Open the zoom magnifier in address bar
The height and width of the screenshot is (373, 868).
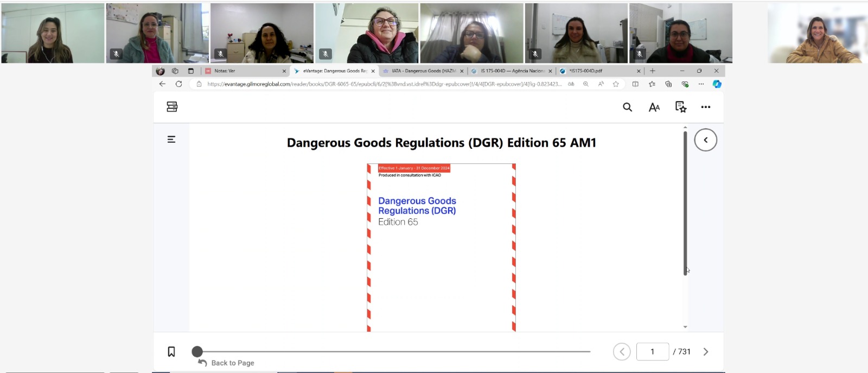tap(585, 84)
